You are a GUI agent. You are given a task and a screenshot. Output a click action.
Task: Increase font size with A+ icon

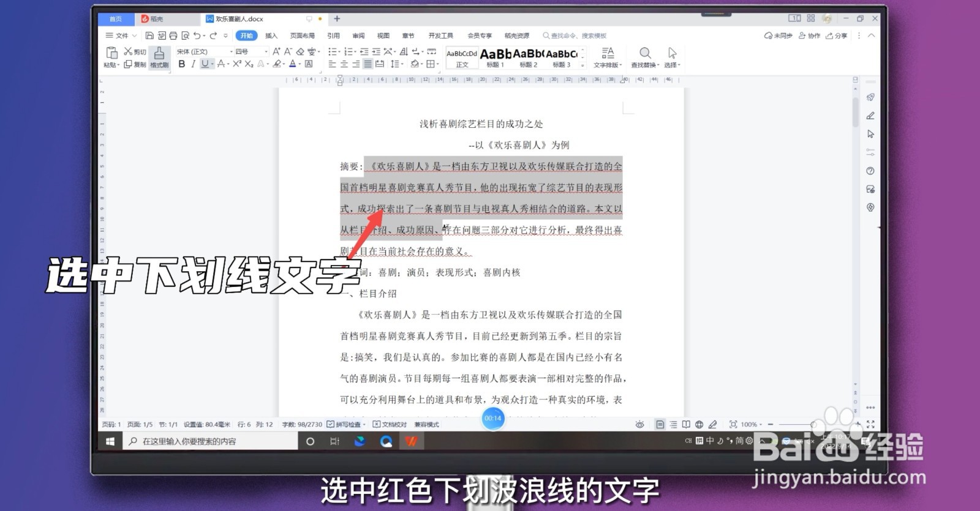pyautogui.click(x=276, y=51)
